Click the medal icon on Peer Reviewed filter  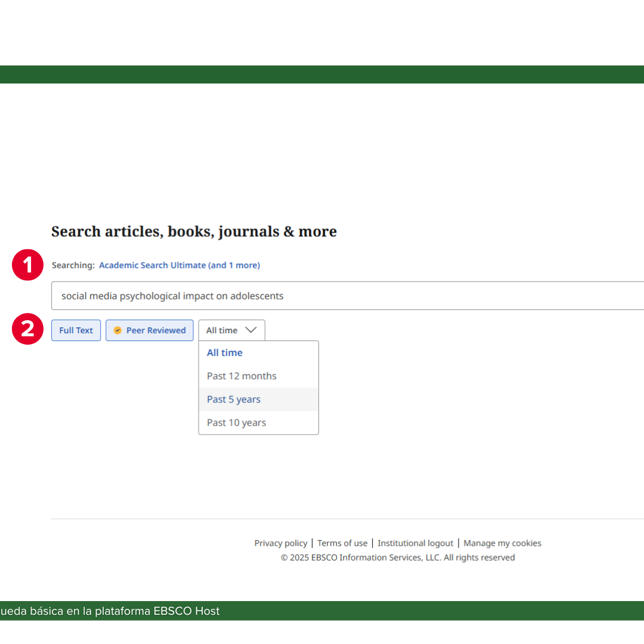(117, 330)
